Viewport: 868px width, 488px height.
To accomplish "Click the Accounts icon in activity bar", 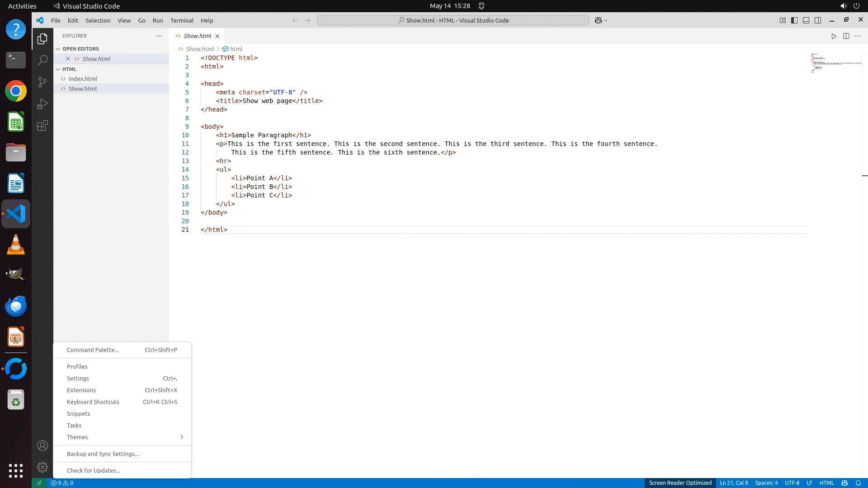I will pyautogui.click(x=42, y=446).
